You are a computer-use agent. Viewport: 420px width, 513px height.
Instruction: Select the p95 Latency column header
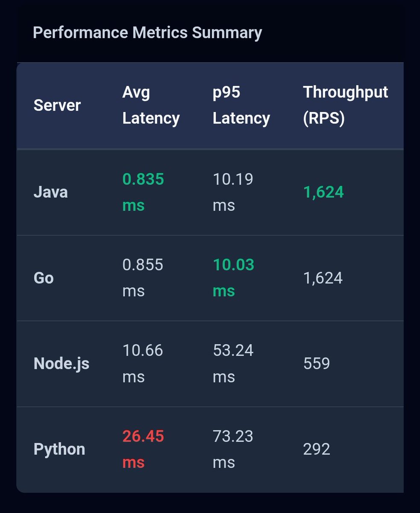pyautogui.click(x=241, y=105)
